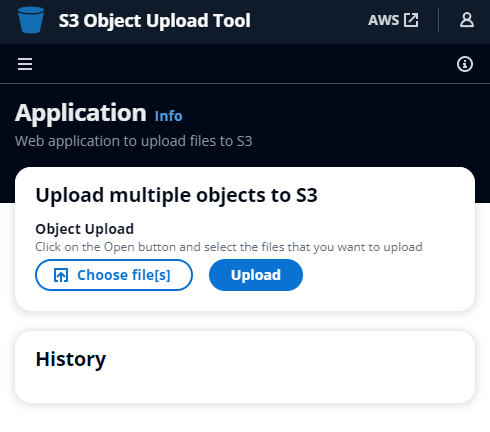This screenshot has width=490, height=432.
Task: Click the S3 Object Upload Tool title
Action: [154, 21]
